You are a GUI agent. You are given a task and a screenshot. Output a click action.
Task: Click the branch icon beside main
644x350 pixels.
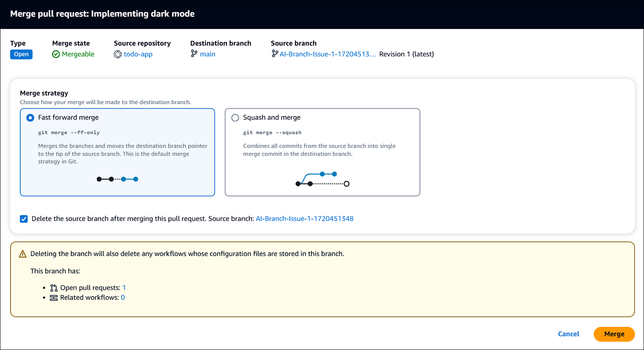pos(194,54)
